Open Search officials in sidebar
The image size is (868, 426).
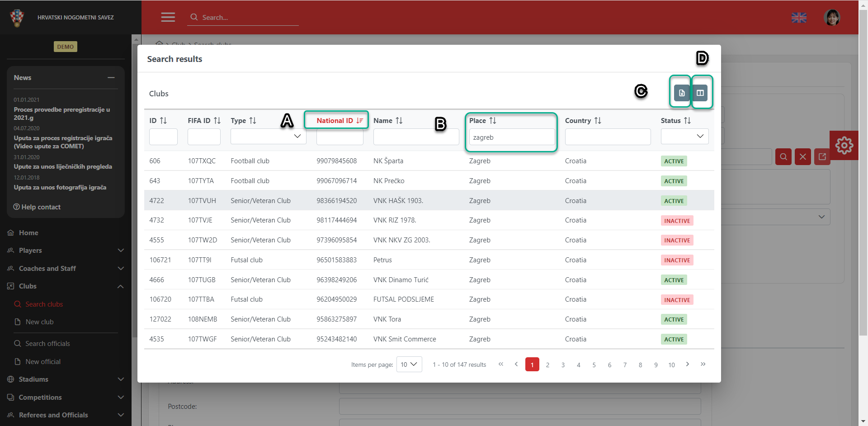[47, 344]
